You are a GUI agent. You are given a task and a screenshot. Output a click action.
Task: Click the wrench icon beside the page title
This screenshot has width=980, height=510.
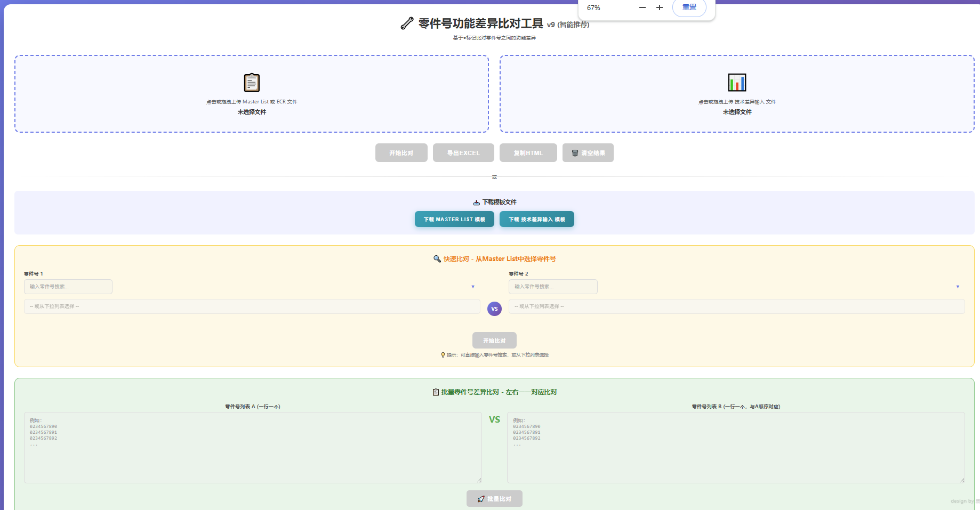click(407, 23)
